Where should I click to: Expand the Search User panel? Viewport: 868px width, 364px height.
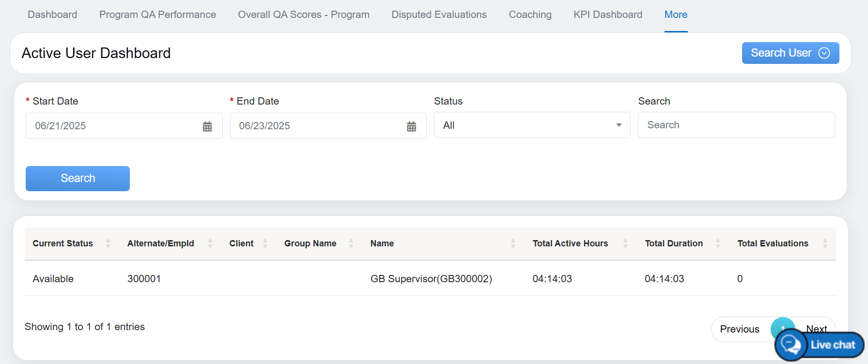pos(790,53)
